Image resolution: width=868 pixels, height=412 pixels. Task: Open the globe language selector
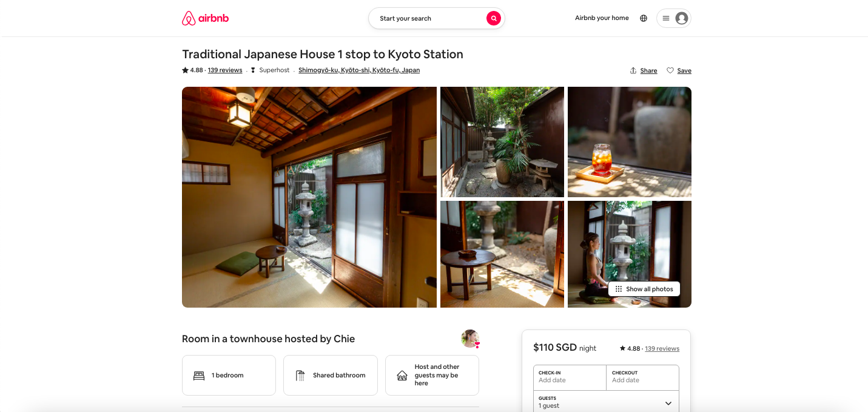pyautogui.click(x=644, y=18)
